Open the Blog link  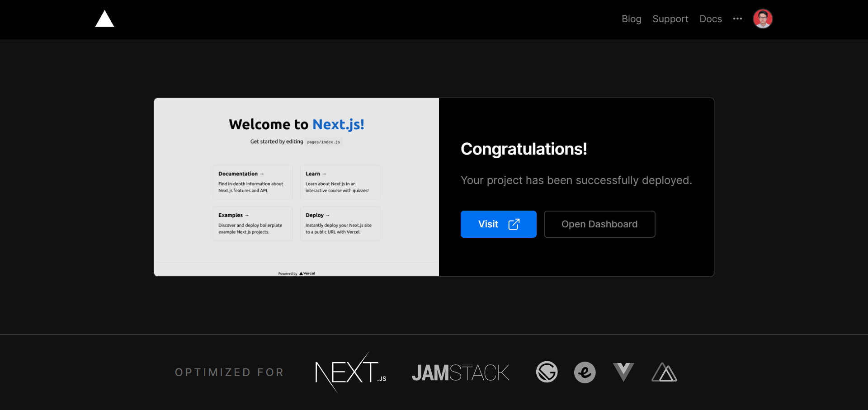(632, 19)
